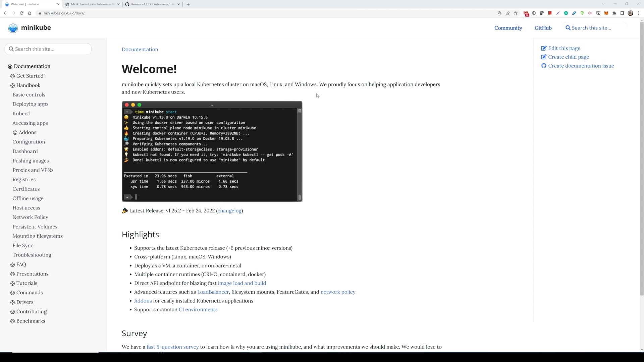Open the changelog link
Viewport: 644px width, 362px height.
[x=229, y=211]
